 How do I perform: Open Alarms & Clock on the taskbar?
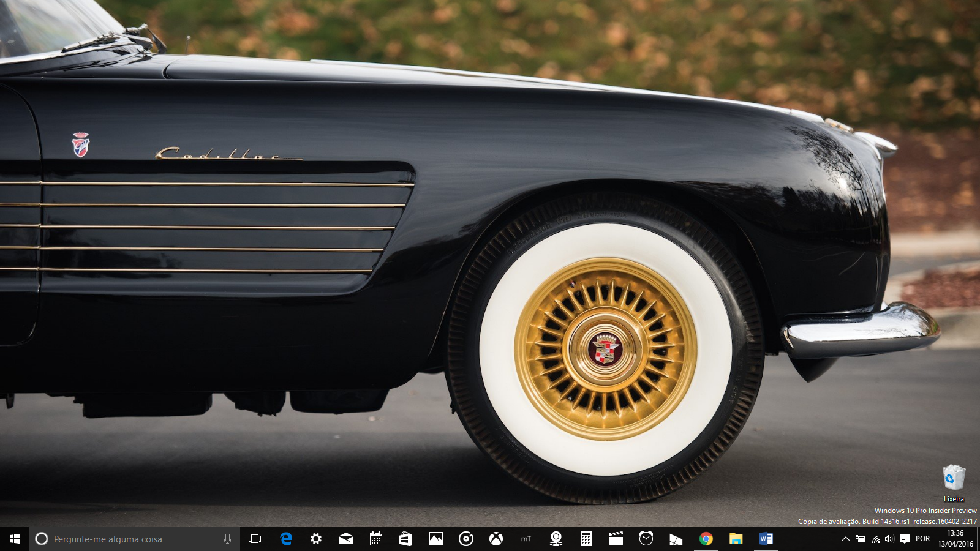click(646, 539)
